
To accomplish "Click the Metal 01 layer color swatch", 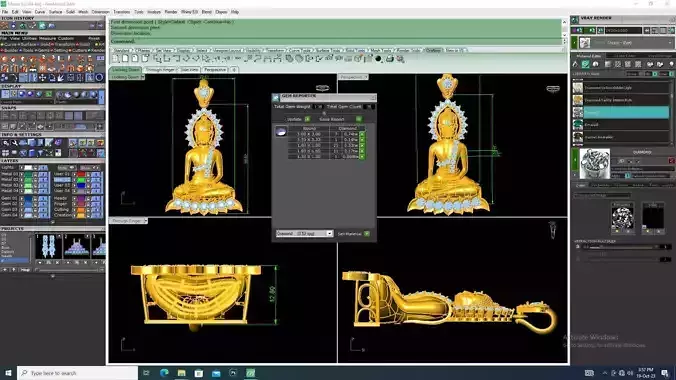I will [28, 175].
